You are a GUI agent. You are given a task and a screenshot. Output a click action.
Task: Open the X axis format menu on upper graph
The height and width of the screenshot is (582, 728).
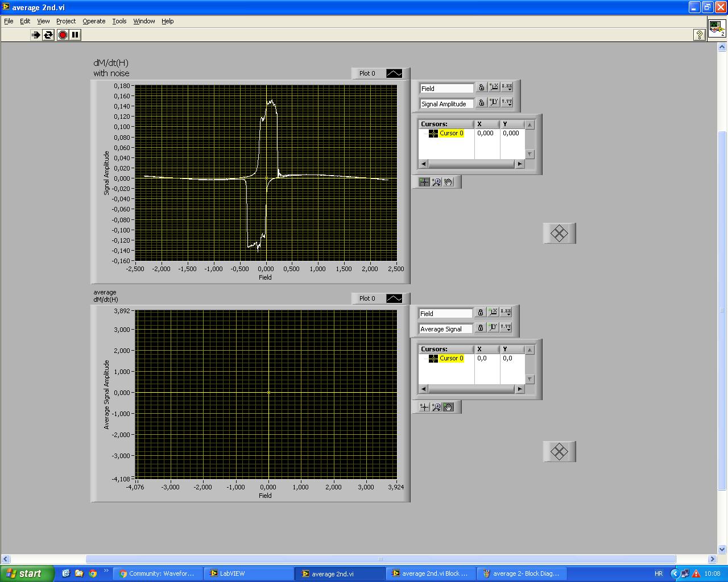[x=506, y=88]
